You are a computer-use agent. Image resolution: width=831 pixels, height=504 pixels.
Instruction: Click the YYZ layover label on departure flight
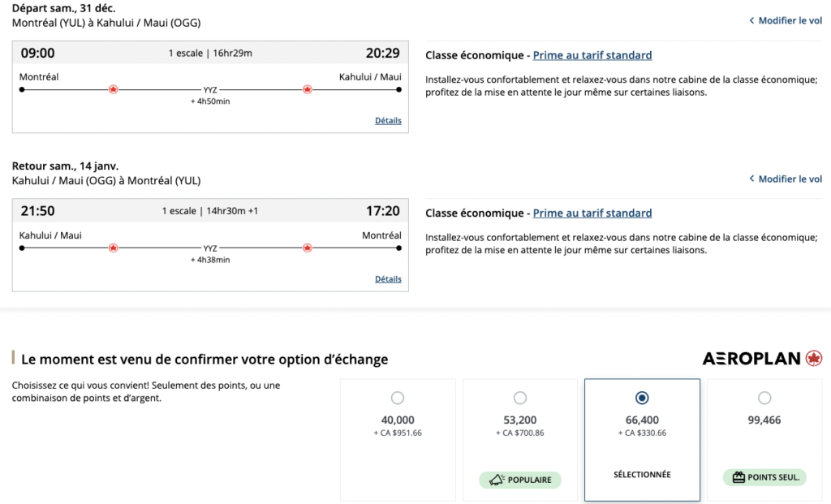tap(210, 90)
